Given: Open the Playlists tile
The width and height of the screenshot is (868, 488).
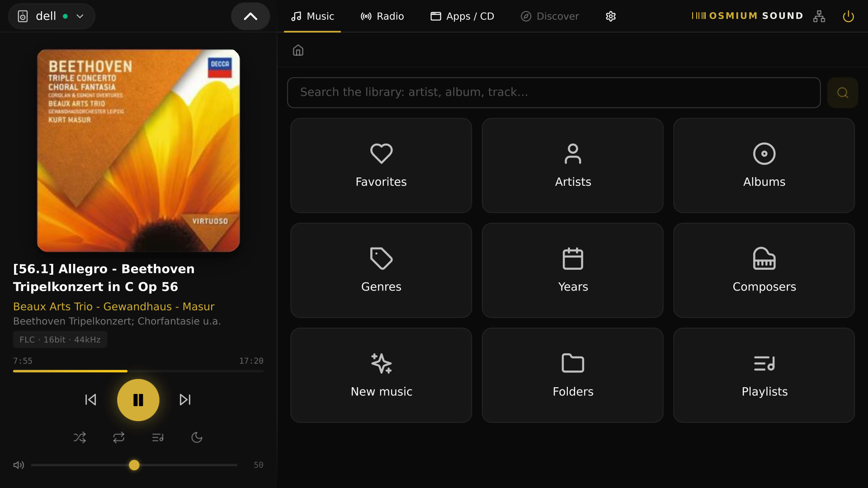Looking at the screenshot, I should coord(764,375).
